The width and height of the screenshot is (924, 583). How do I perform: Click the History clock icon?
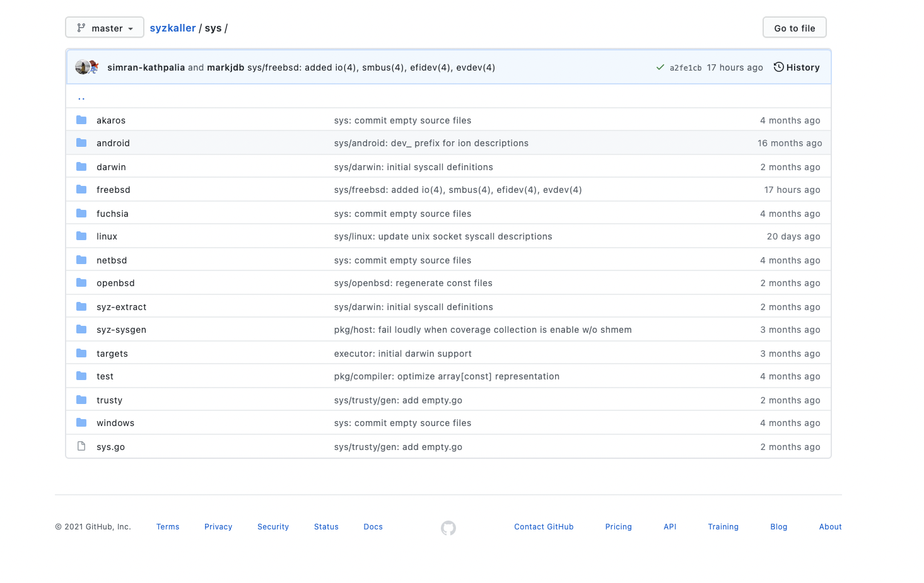(778, 67)
